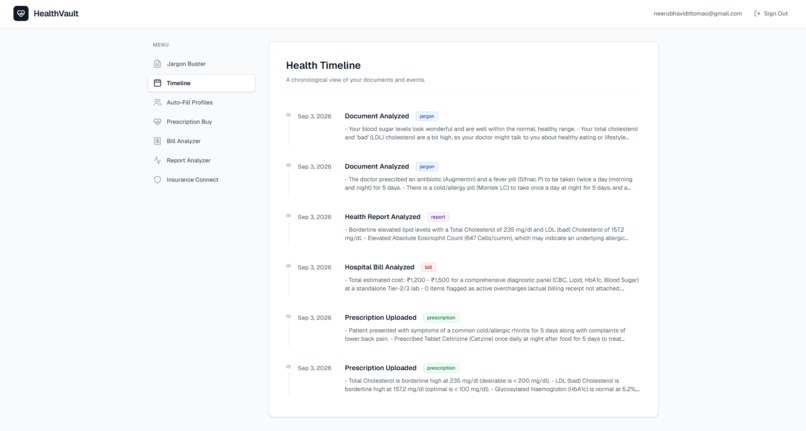Click timeline dot of the Cetirizine prescription entry
Viewport: 806px width, 431px height.
pyautogui.click(x=288, y=317)
